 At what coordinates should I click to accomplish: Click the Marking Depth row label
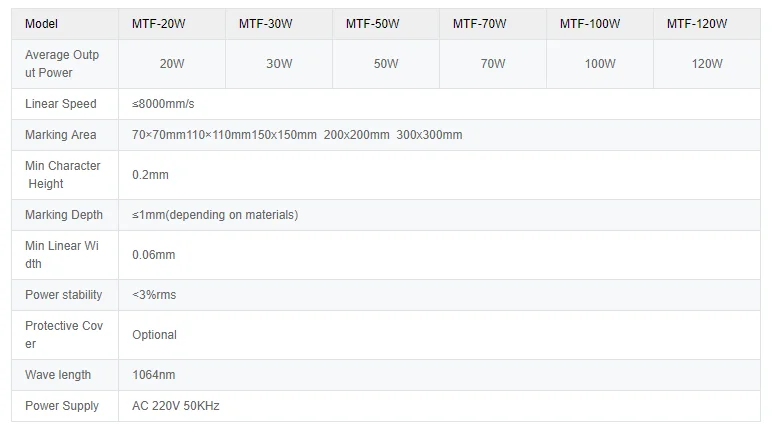click(x=63, y=215)
